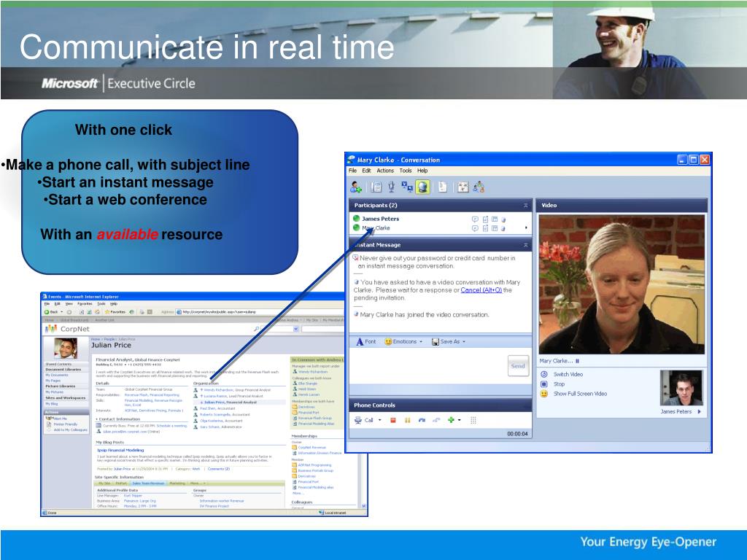Click the My Documents link in the CorpNet sidebar
The height and width of the screenshot is (560, 747).
click(x=57, y=376)
